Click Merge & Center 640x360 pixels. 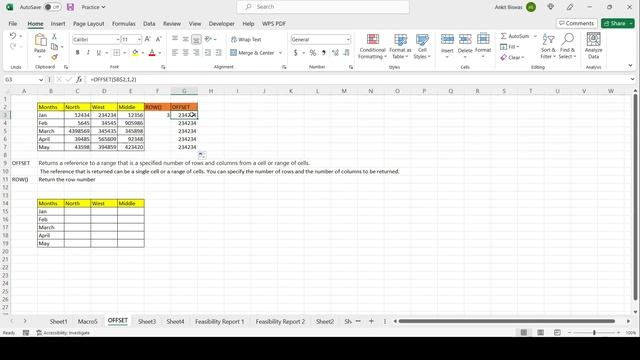tap(252, 53)
